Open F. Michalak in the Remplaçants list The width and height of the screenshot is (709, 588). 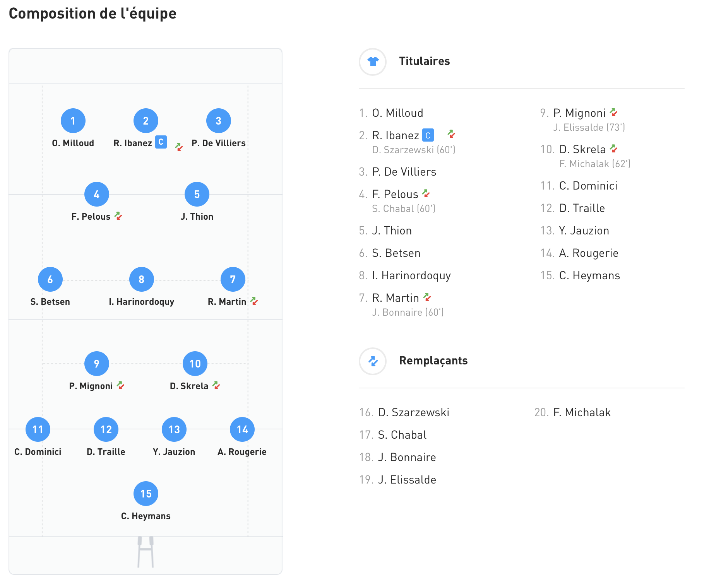[582, 412]
